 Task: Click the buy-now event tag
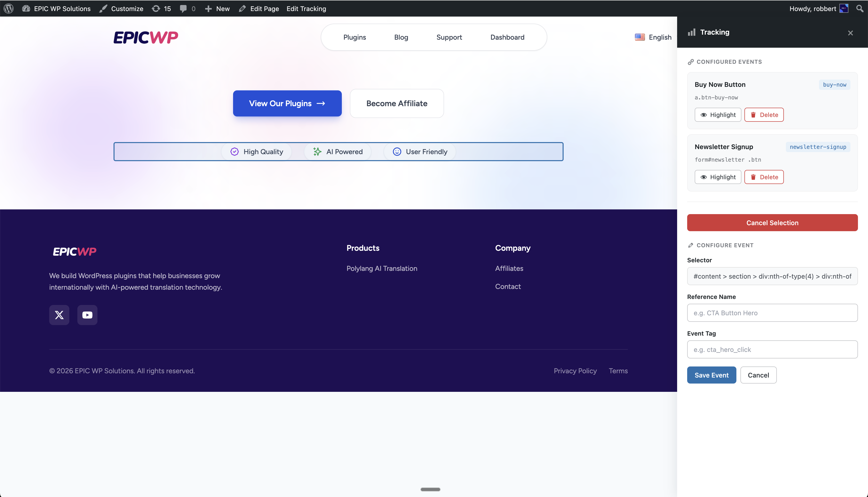[x=835, y=85]
